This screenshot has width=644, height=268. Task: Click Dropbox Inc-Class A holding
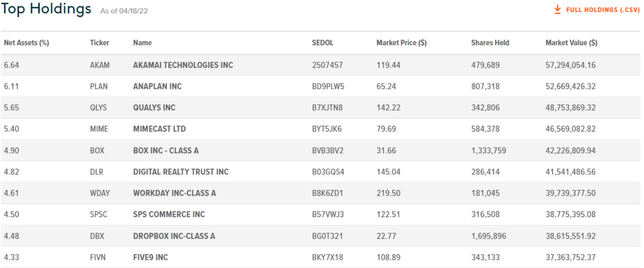pos(174,236)
